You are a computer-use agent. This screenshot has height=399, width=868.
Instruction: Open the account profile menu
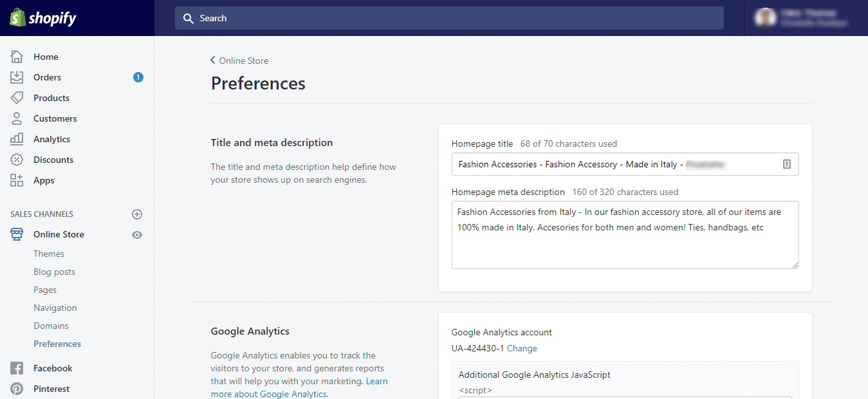(x=804, y=18)
